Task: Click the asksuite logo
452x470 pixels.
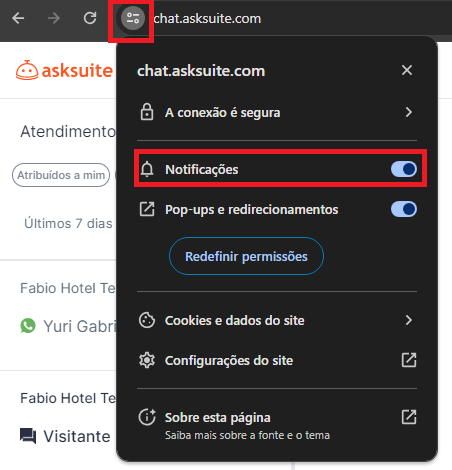Action: (x=64, y=70)
